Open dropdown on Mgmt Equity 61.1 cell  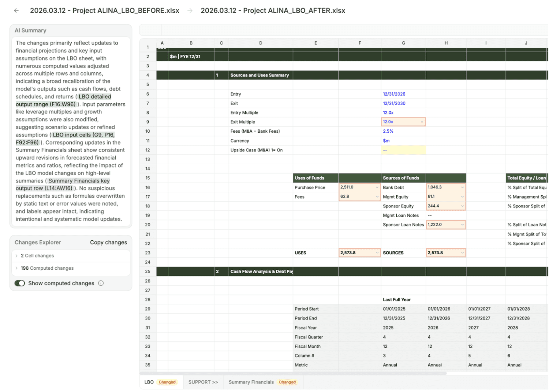point(462,197)
